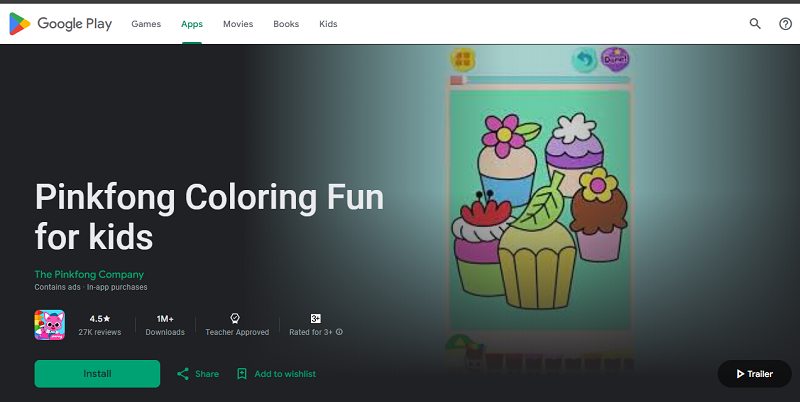The image size is (800, 402).
Task: Click the Google Play logo
Action: (61, 24)
